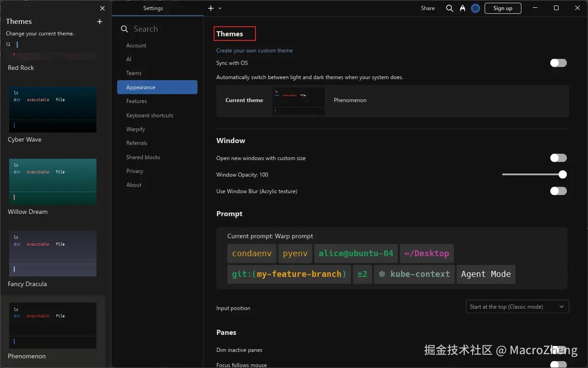The width and height of the screenshot is (588, 368).
Task: Open the Warpify settings section
Action: pos(136,129)
